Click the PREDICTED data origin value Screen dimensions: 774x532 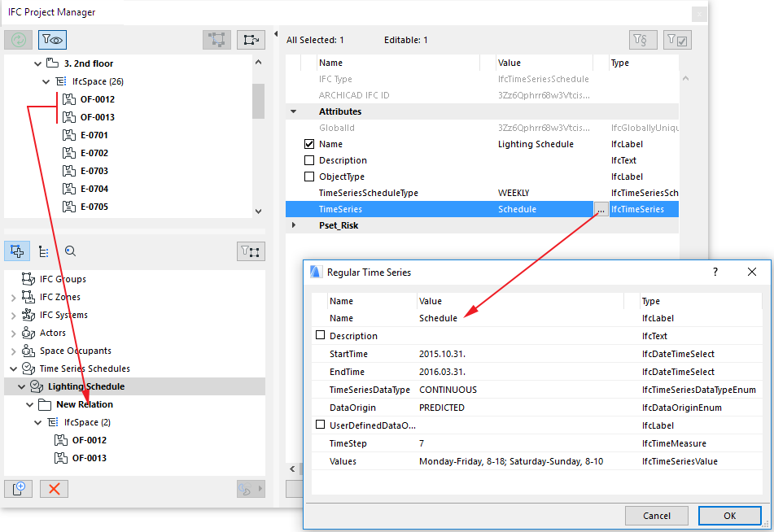click(x=442, y=408)
